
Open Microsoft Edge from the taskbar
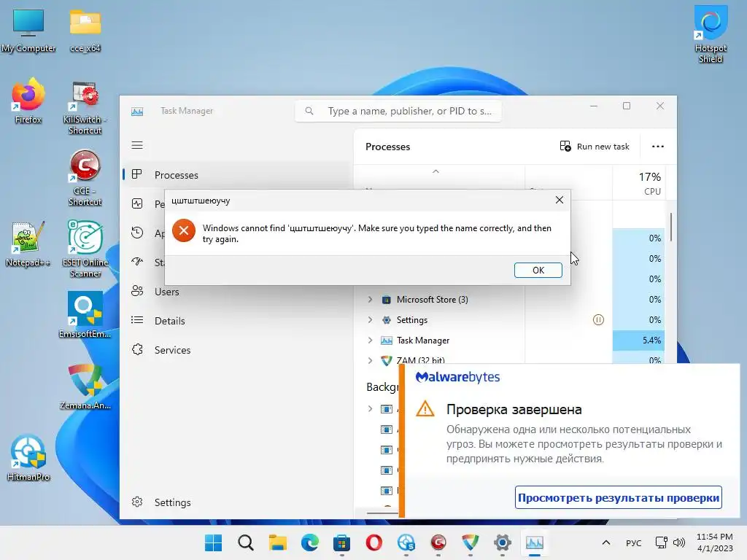(x=309, y=542)
